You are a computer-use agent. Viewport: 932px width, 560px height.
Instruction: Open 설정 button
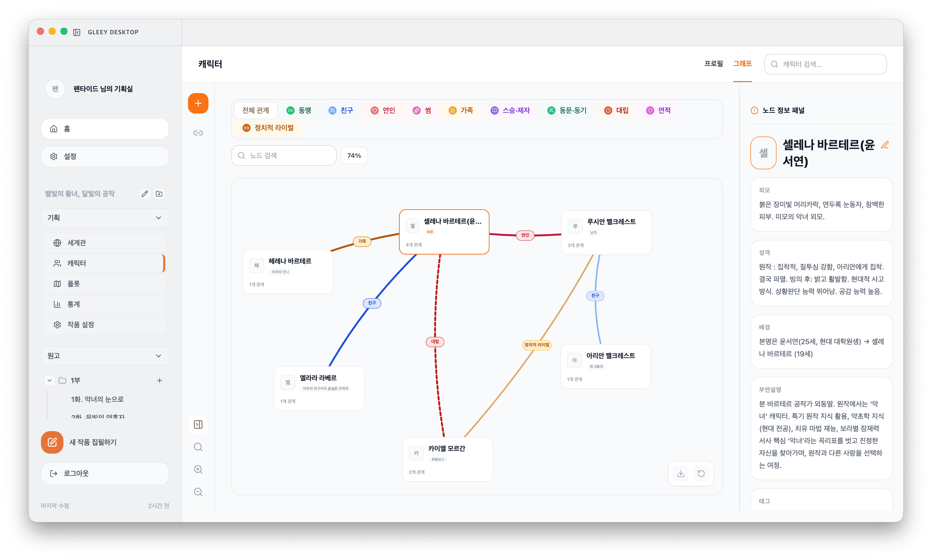tap(105, 156)
